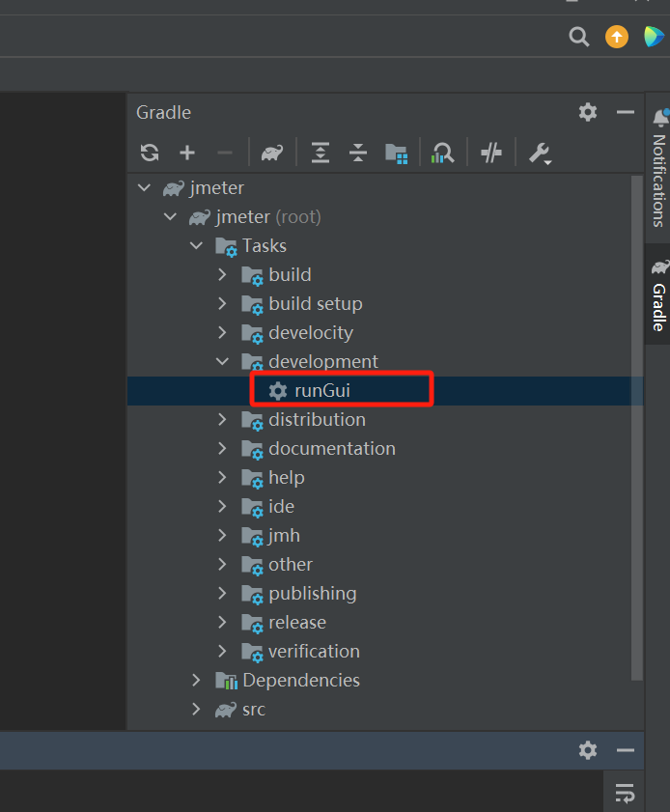670x812 pixels.
Task: Expand the ide task group
Action: (222, 507)
